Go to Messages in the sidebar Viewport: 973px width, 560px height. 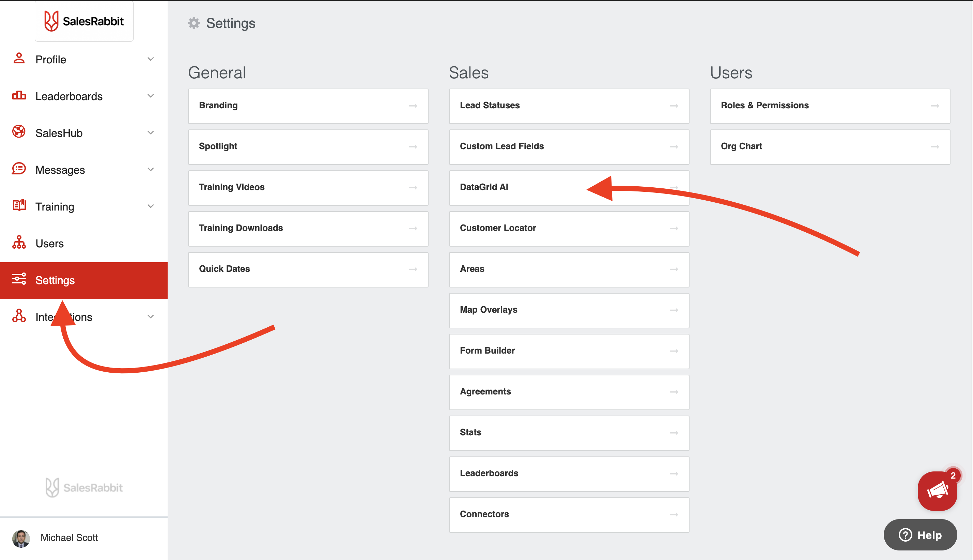click(84, 170)
